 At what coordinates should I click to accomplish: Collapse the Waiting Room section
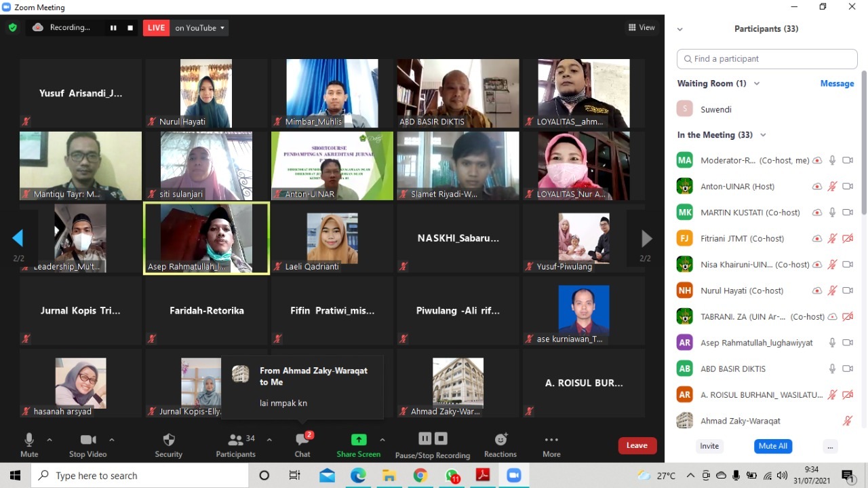click(x=757, y=83)
